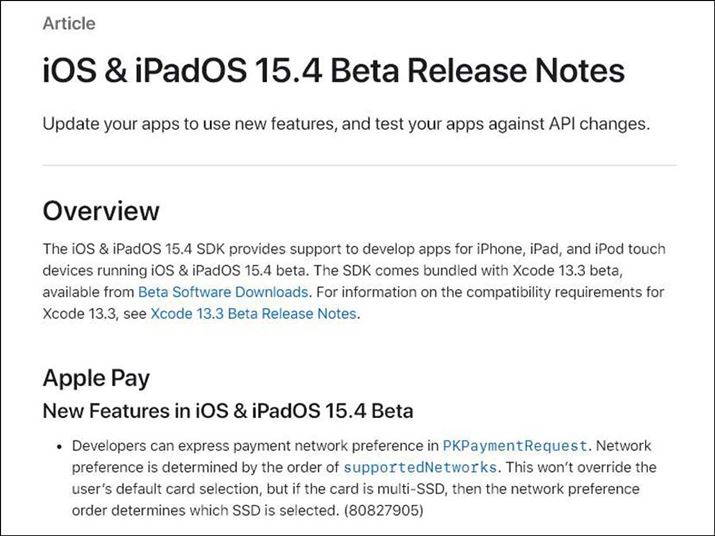Click the 'New Features in iOS & iPadOS 15.4 Beta' subheading
The width and height of the screenshot is (715, 536).
[228, 410]
